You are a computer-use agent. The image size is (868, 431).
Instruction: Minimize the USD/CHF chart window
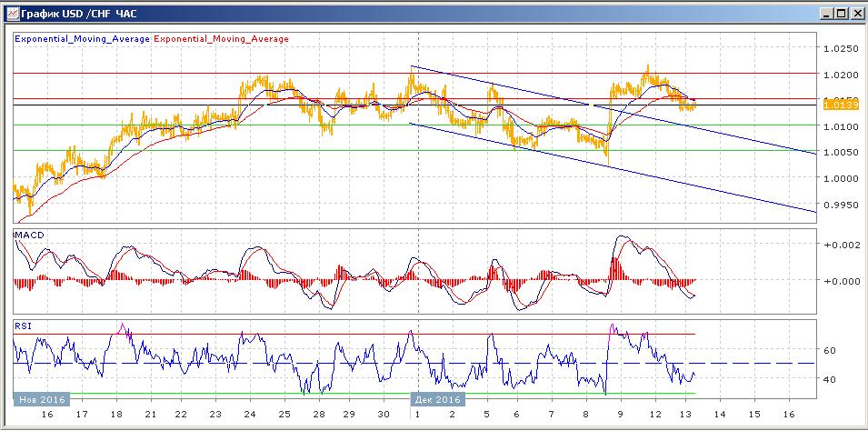[x=824, y=14]
